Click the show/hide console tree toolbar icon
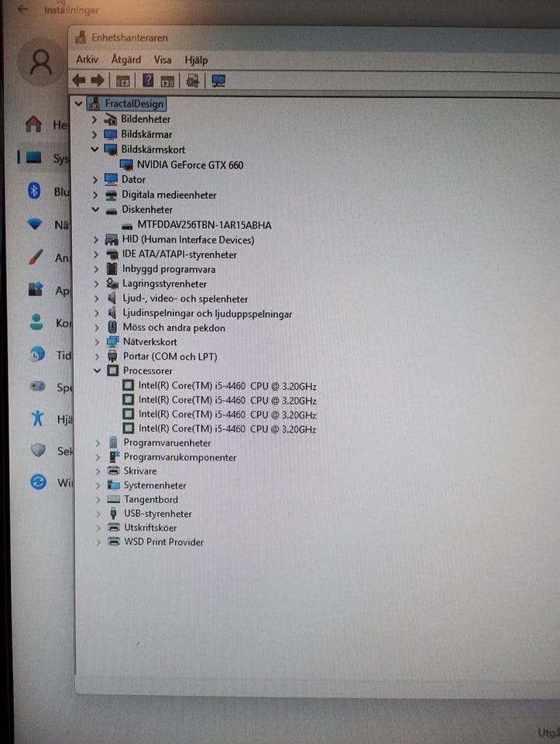 point(123,81)
